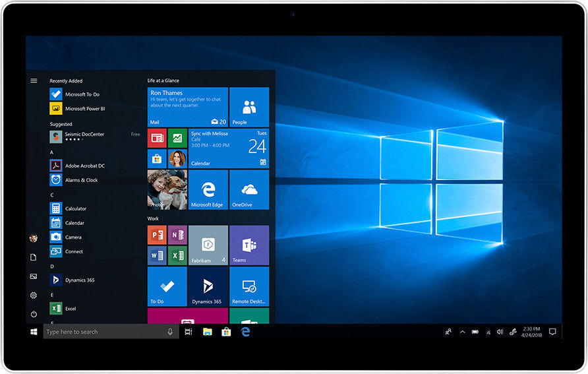Click the 'Work' group header
The height and width of the screenshot is (374, 588).
pyautogui.click(x=153, y=218)
